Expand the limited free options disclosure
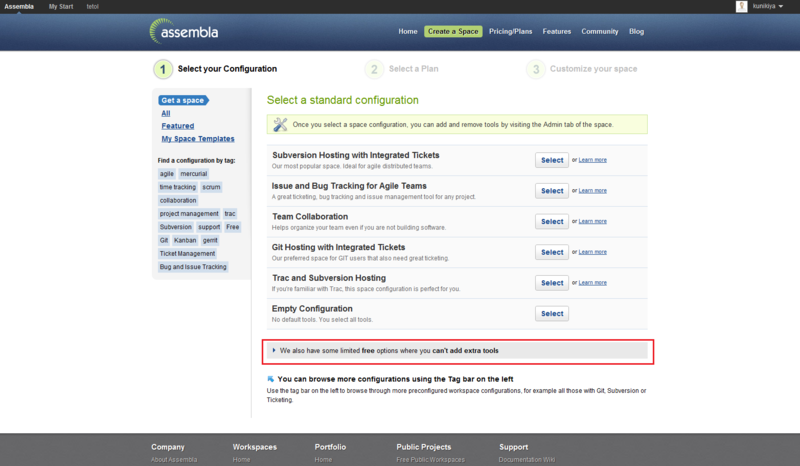 tap(457, 351)
